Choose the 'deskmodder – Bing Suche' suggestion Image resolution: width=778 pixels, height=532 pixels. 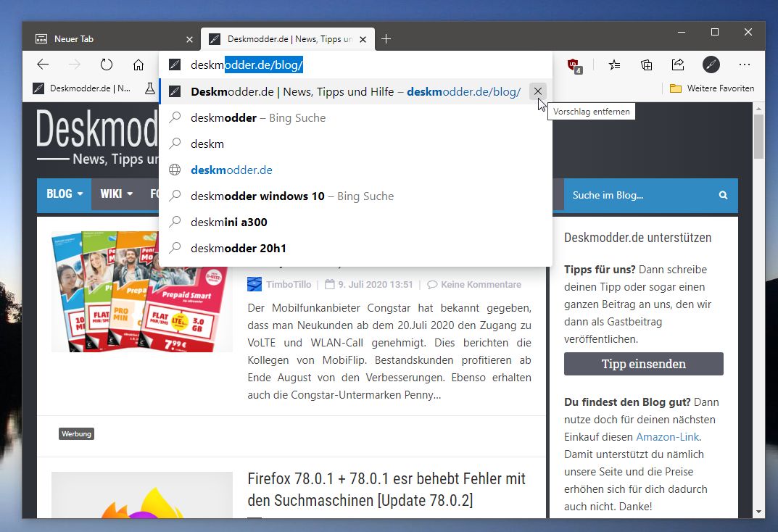tap(355, 118)
